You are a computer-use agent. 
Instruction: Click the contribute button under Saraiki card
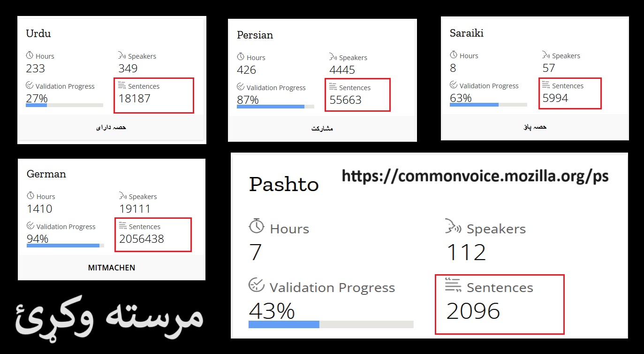pyautogui.click(x=535, y=127)
